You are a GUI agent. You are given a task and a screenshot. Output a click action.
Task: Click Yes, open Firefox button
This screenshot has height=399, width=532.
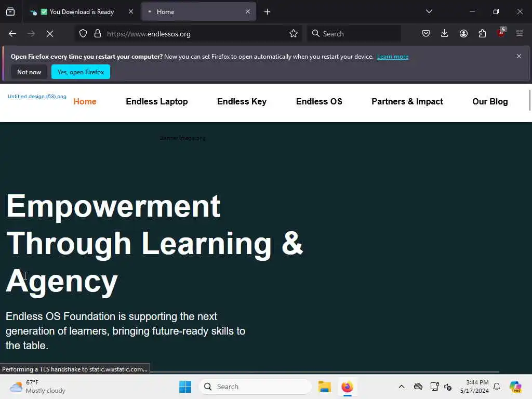[81, 72]
